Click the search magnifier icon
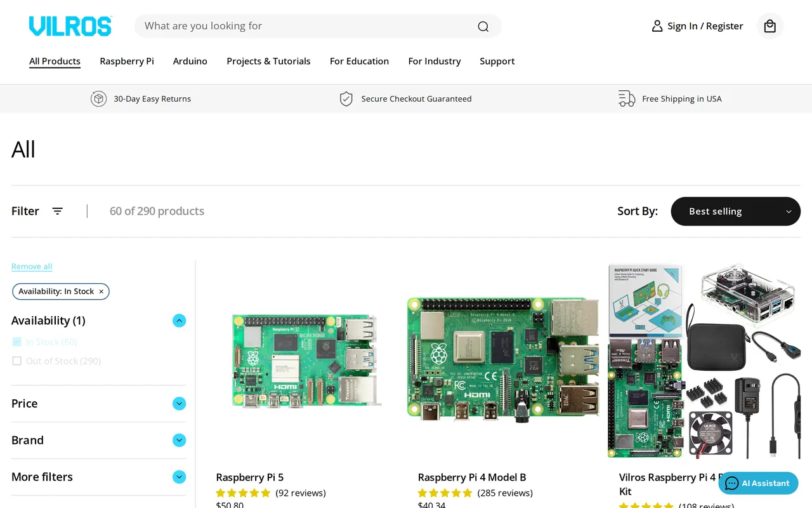Viewport: 812px width, 508px height. [483, 26]
